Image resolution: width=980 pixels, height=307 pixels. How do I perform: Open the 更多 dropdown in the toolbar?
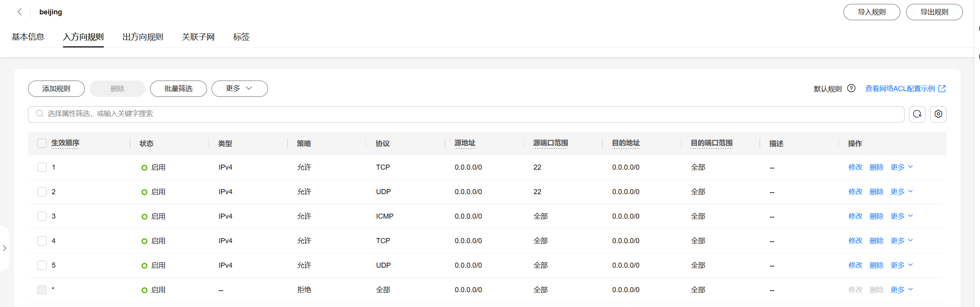tap(239, 89)
